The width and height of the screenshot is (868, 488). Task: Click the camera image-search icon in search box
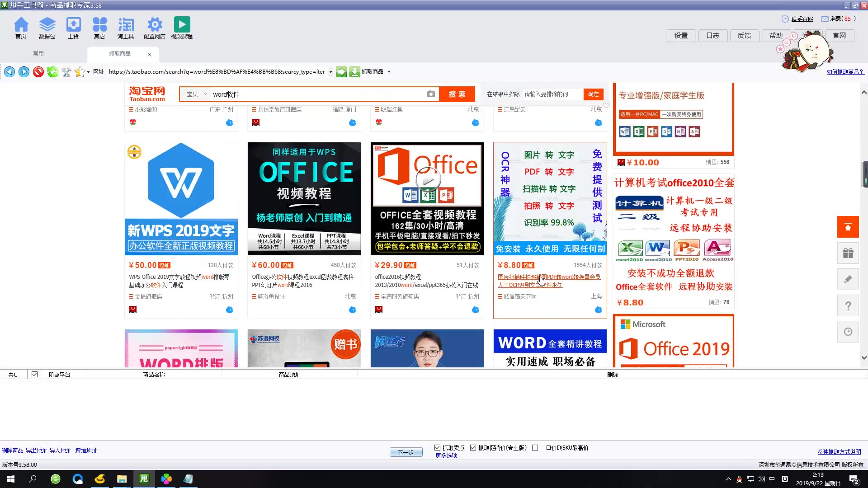pos(431,94)
